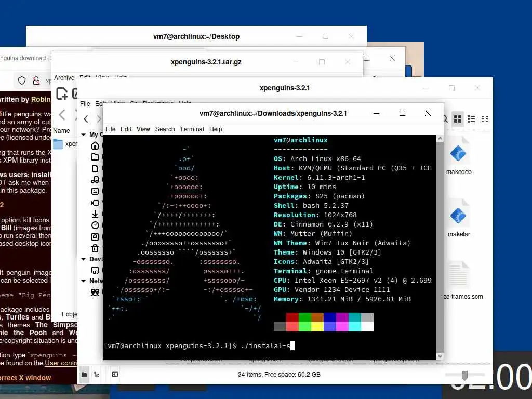Viewport: 532px width, 399px height.
Task: Show places sidebar via status bar icon
Action: (x=84, y=374)
